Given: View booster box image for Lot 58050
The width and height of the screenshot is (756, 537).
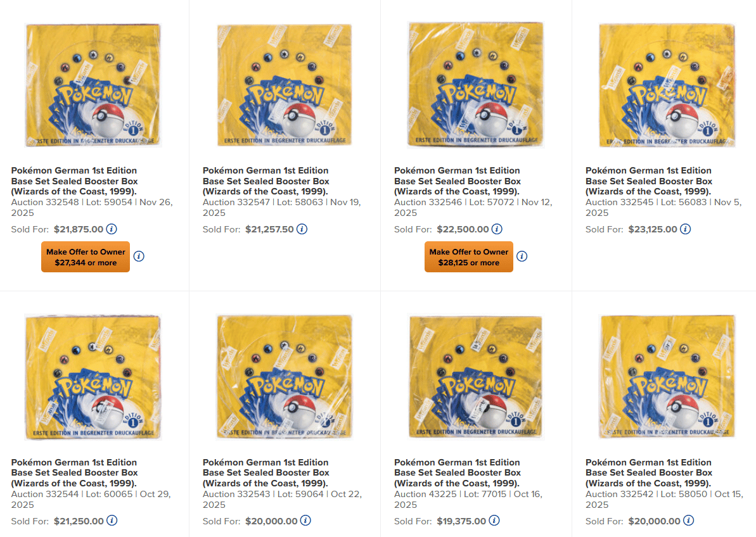Looking at the screenshot, I should [x=667, y=377].
